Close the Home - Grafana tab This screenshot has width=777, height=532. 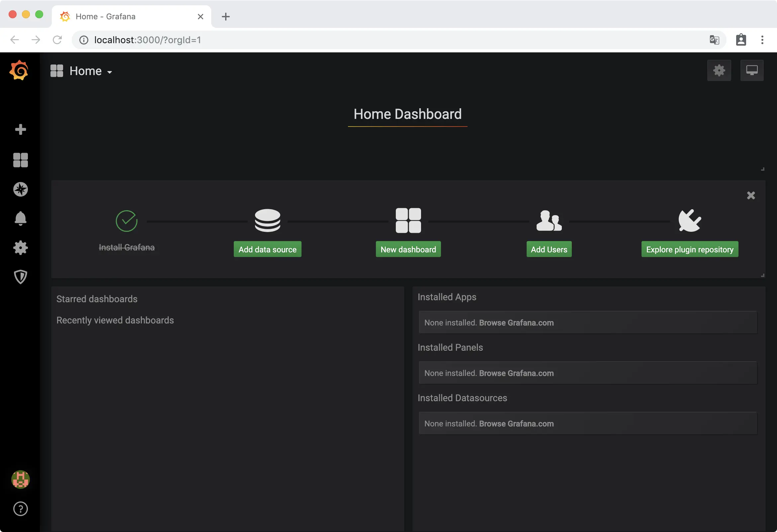tap(201, 16)
